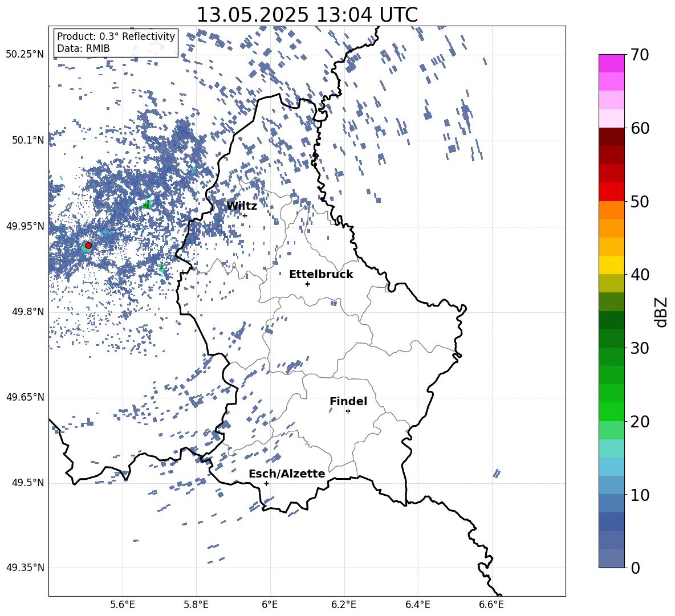The height and width of the screenshot is (616, 675).
Task: Click the 5.8°E longitude label
Action: (196, 605)
